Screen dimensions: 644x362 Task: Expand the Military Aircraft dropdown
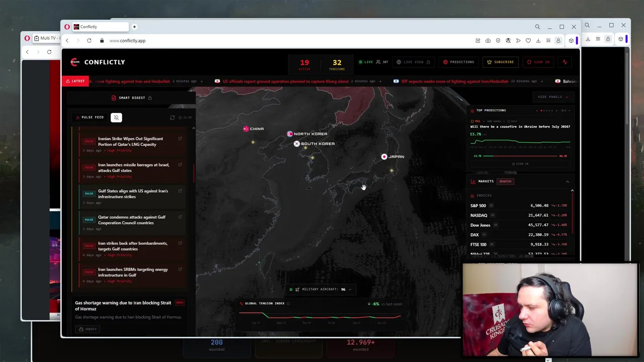click(320, 290)
